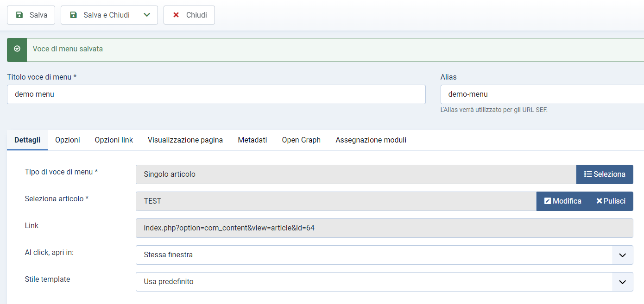Image resolution: width=644 pixels, height=304 pixels.
Task: Switch to the Assegnazione moduli tab
Action: [371, 140]
